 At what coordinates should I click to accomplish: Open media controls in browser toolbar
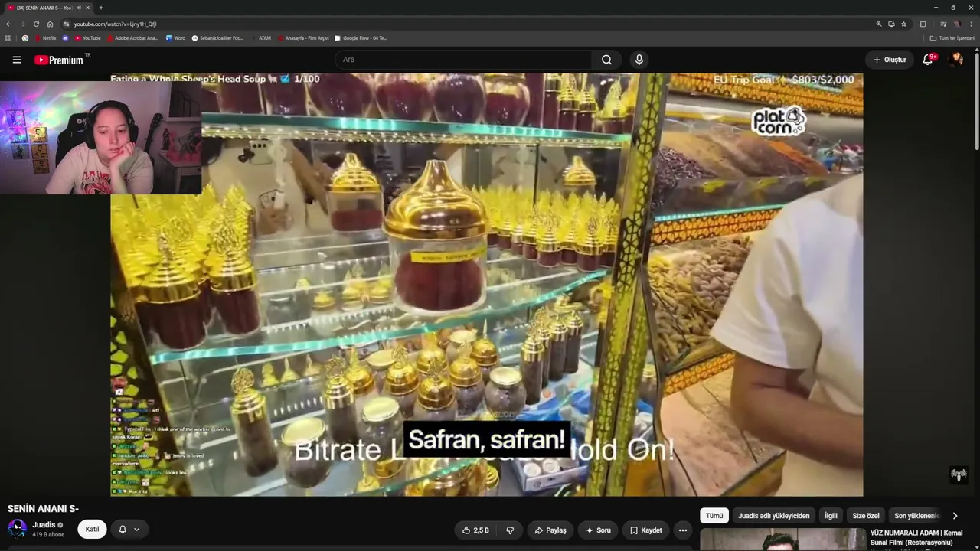943,24
